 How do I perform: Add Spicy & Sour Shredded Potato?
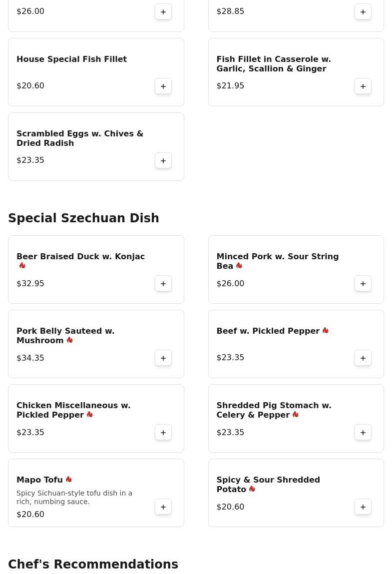coord(363,507)
